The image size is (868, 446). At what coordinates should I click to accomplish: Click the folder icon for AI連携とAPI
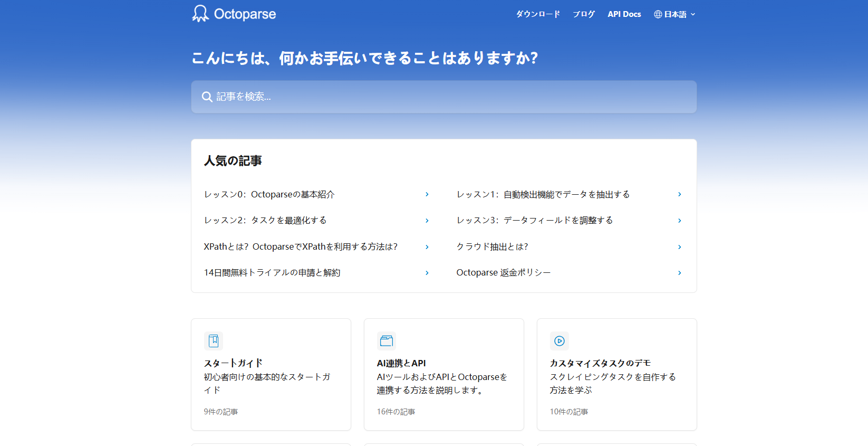pyautogui.click(x=387, y=341)
